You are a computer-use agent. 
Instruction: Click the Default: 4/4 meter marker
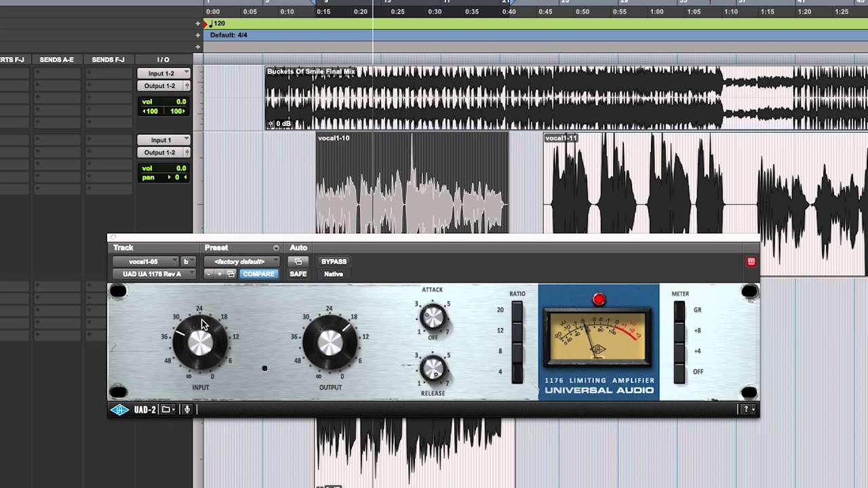(x=229, y=35)
